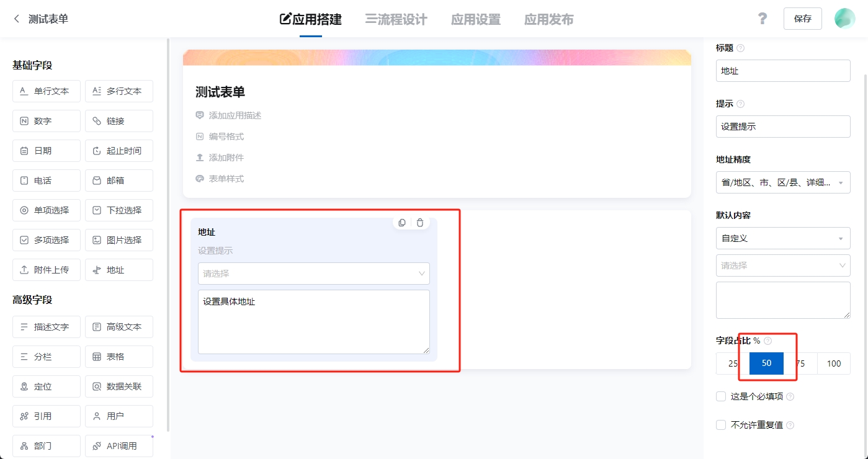This screenshot has width=868, height=459.
Task: Select 25 field width percentage
Action: tap(732, 363)
